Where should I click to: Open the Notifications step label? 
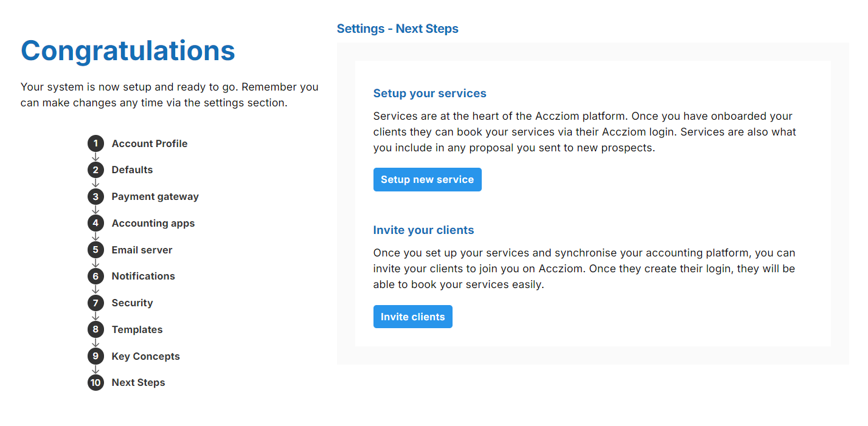click(x=143, y=277)
